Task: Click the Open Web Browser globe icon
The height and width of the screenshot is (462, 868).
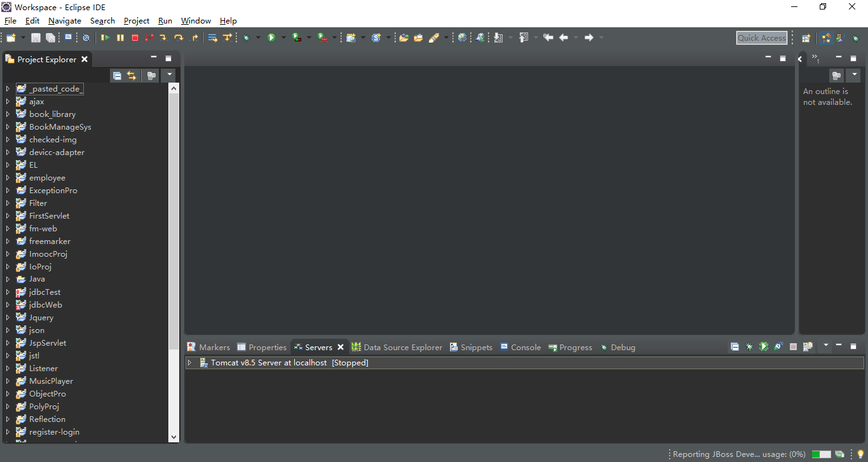Action: click(x=462, y=38)
